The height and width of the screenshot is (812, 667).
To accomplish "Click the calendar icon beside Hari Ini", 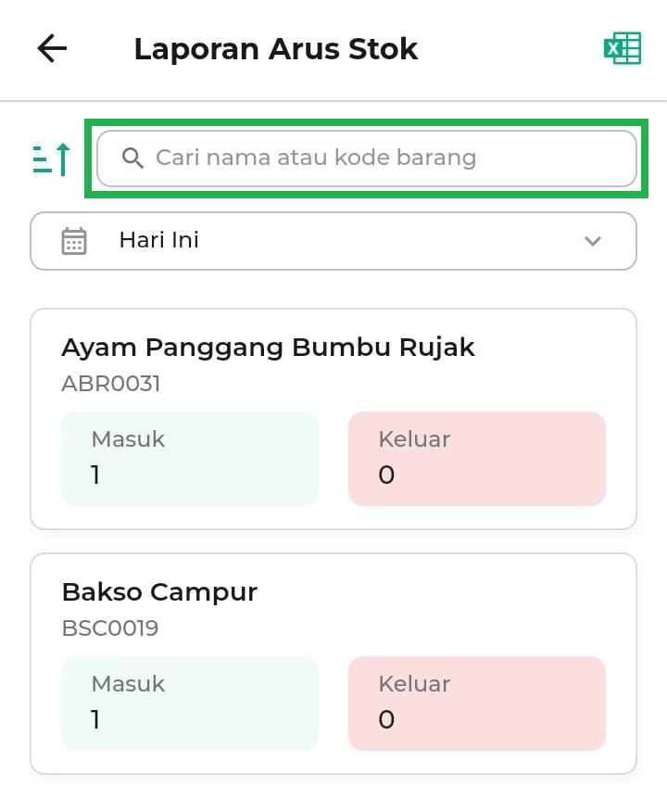I will [x=74, y=241].
